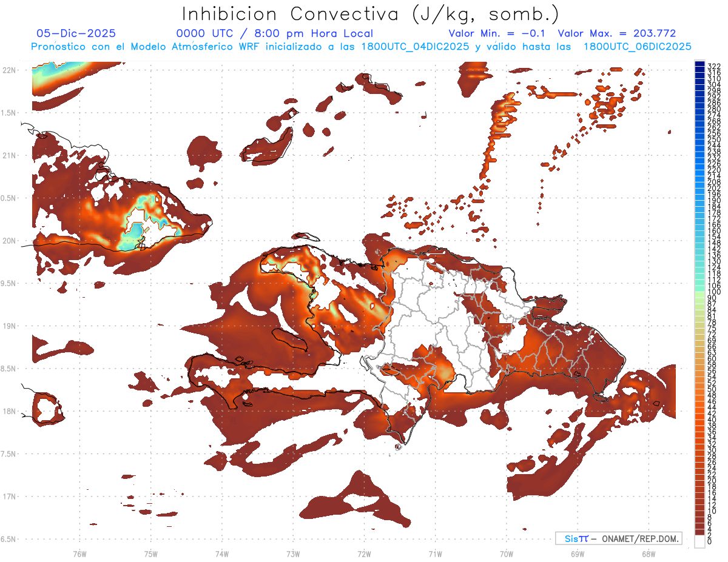Click the "75W" longitude label
Image resolution: width=728 pixels, height=562 pixels.
151,554
